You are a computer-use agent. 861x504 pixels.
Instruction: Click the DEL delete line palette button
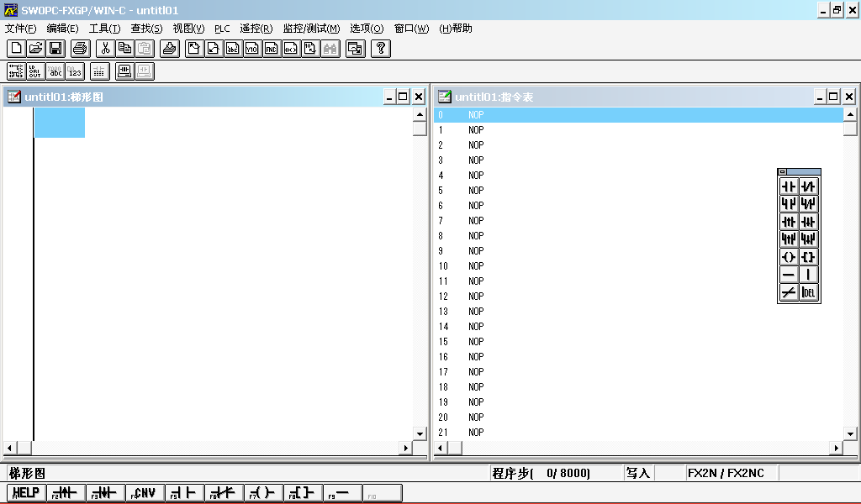click(809, 292)
